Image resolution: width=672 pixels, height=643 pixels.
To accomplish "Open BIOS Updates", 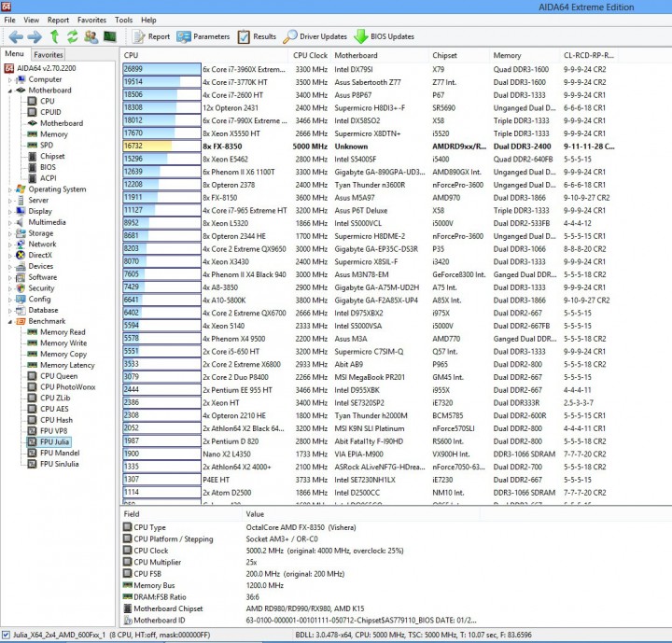I will point(384,37).
